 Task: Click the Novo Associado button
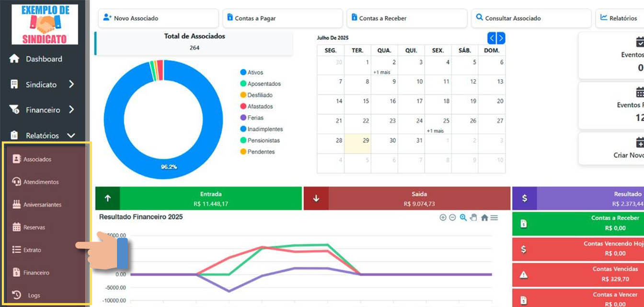158,18
